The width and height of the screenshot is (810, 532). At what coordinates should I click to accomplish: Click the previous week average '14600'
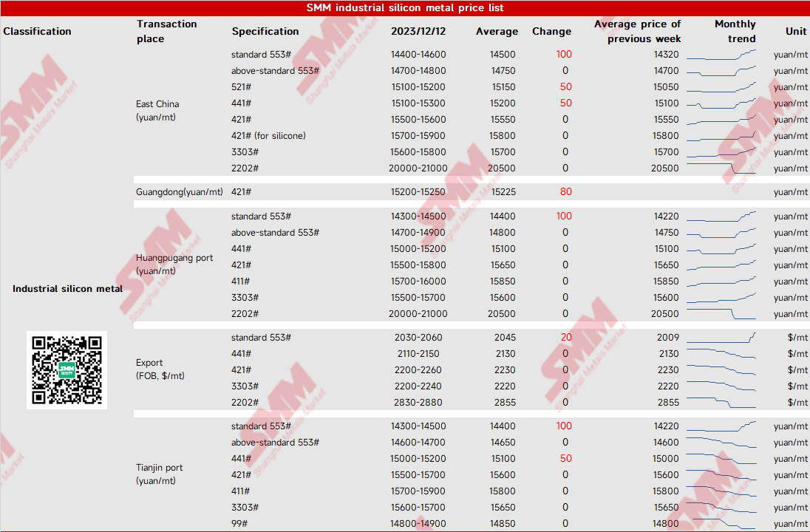(666, 442)
